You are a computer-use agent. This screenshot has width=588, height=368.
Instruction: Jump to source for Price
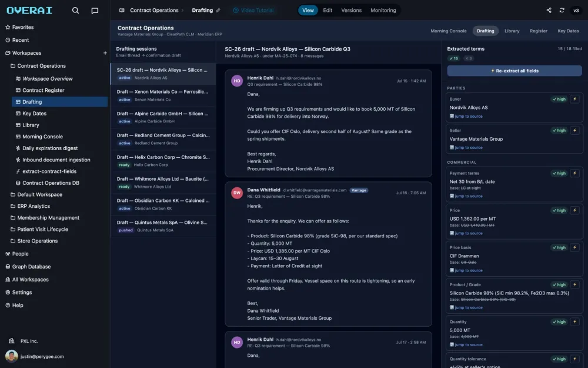466,233
